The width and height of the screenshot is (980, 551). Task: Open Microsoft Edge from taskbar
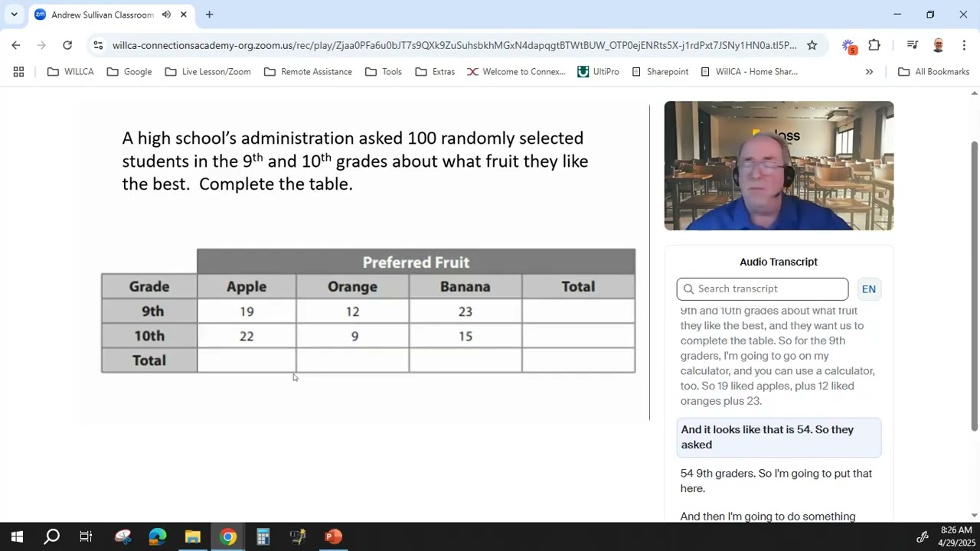pyautogui.click(x=157, y=536)
